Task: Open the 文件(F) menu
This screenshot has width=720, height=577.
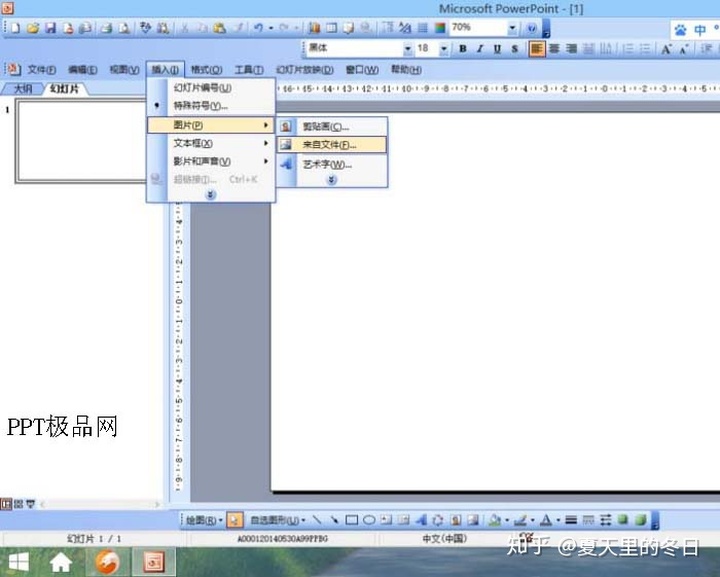Action: point(41,70)
